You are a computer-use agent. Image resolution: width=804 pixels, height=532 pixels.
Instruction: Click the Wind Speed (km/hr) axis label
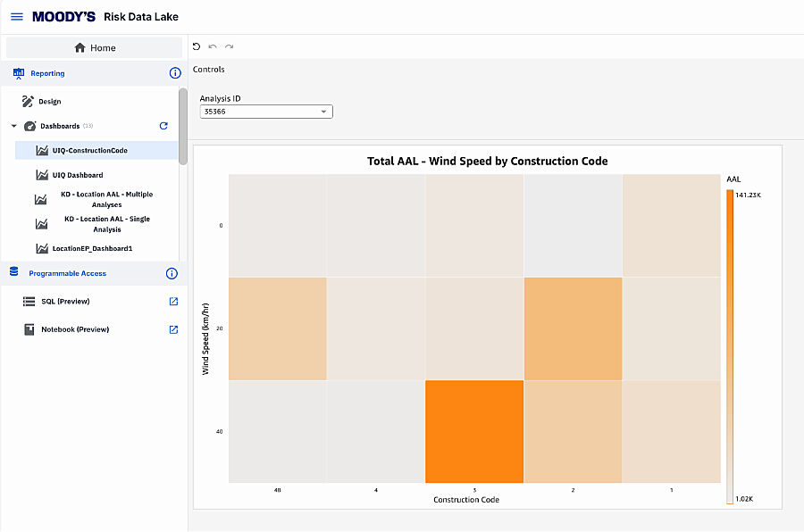205,339
